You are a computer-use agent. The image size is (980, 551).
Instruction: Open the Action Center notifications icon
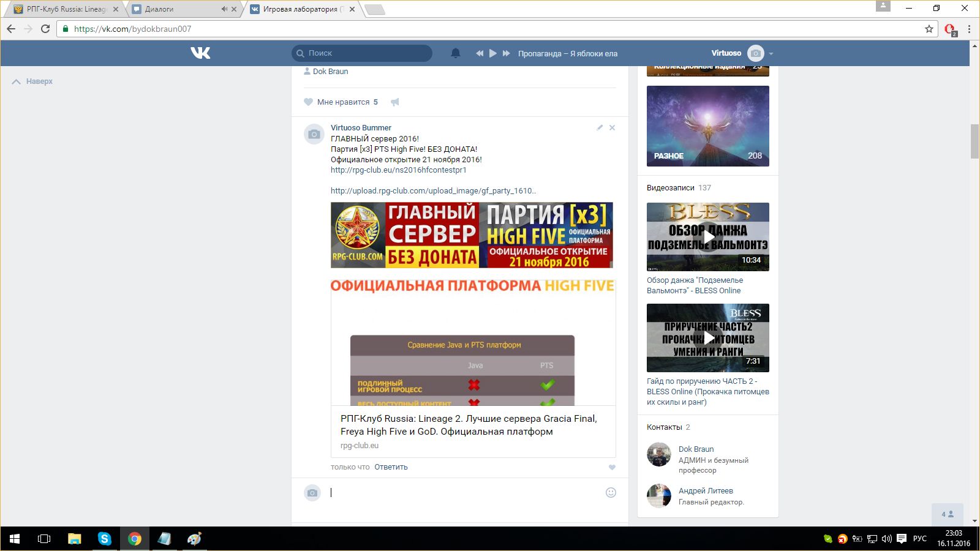pyautogui.click(x=902, y=539)
